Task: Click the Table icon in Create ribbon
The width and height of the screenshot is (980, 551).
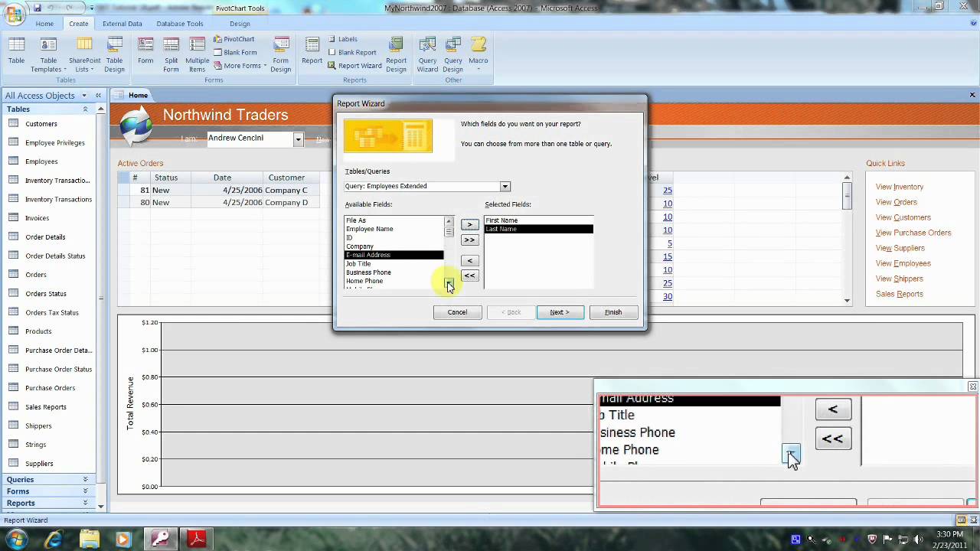Action: click(x=16, y=52)
